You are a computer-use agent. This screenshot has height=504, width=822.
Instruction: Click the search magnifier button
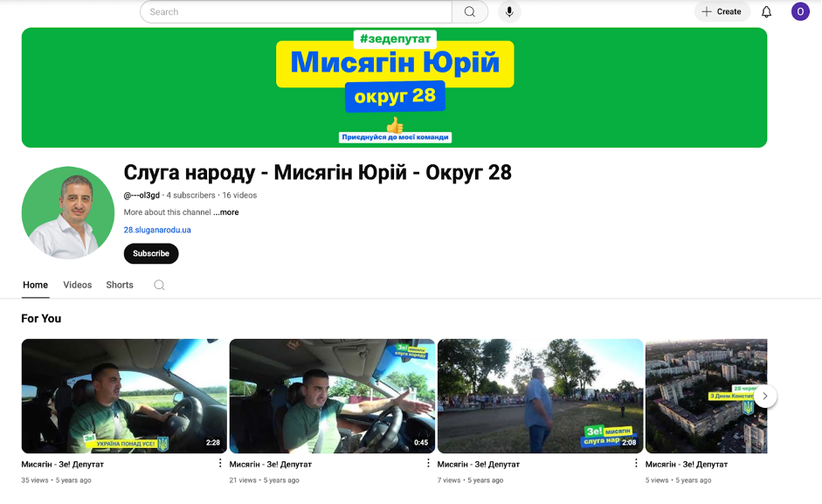470,12
